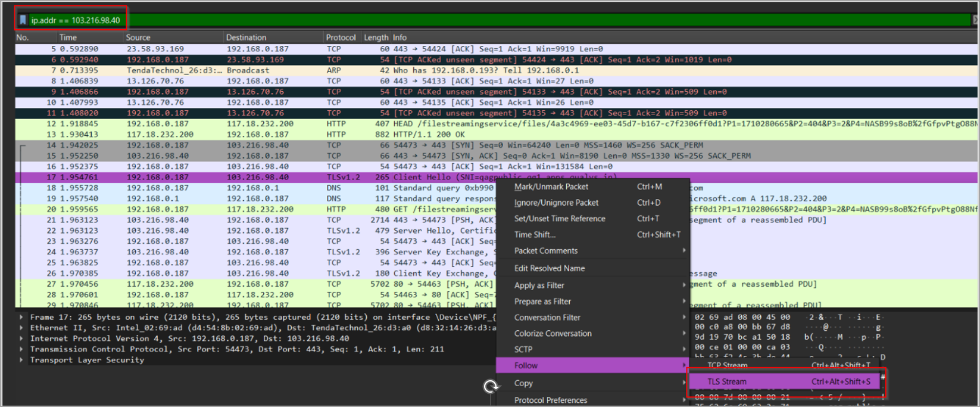Image resolution: width=980 pixels, height=407 pixels.
Task: Click the circular rotate arrow icon
Action: point(491,387)
